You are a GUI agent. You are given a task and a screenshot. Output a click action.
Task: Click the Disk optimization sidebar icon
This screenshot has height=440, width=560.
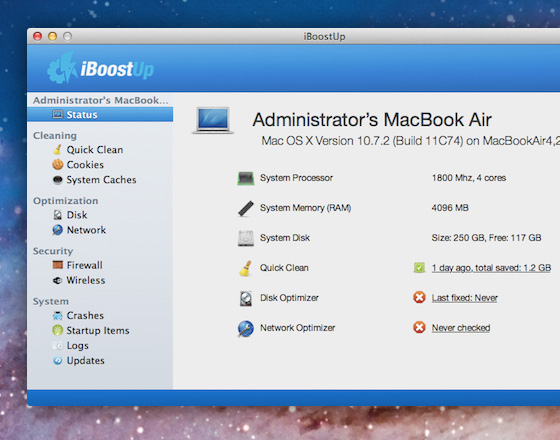pos(58,215)
